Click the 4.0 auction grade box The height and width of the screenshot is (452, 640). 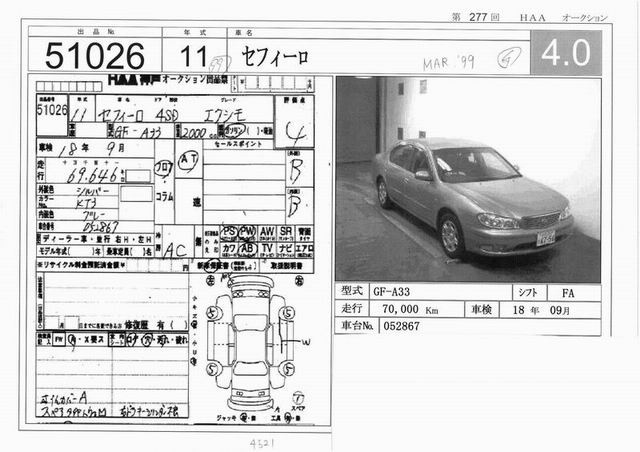(566, 53)
